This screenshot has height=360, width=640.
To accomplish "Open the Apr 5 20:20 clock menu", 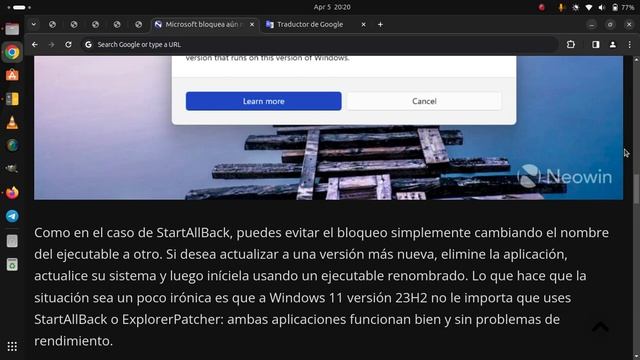I will (332, 7).
